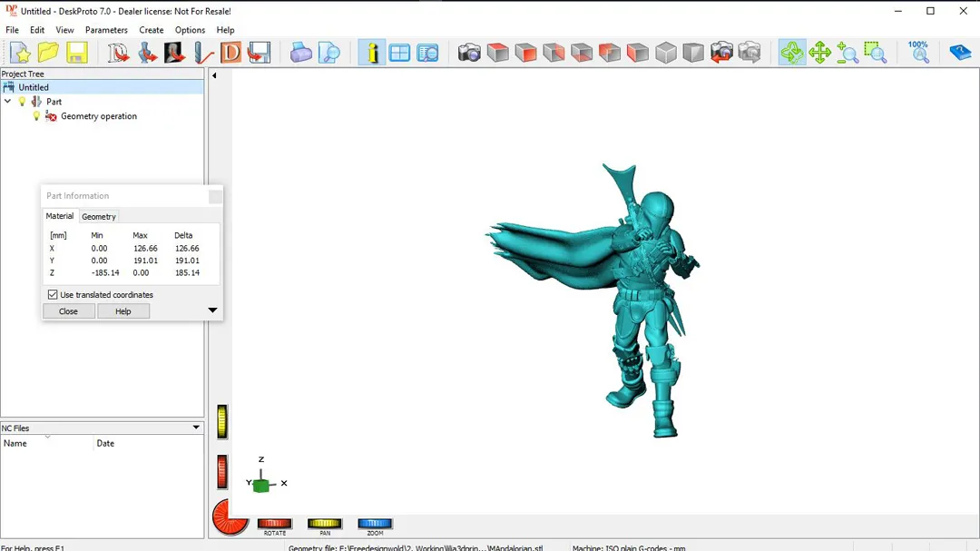Calculate toolpaths using the cutter icon
The image size is (980, 551).
pos(203,54)
